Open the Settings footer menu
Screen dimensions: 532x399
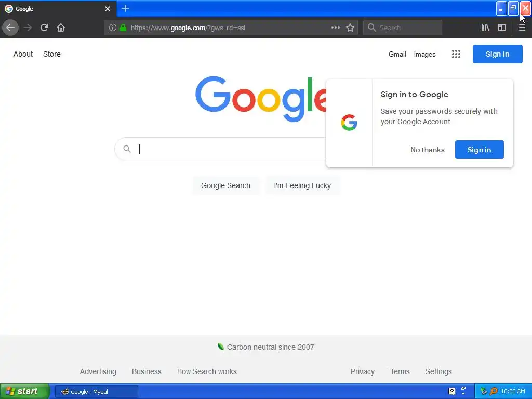438,371
